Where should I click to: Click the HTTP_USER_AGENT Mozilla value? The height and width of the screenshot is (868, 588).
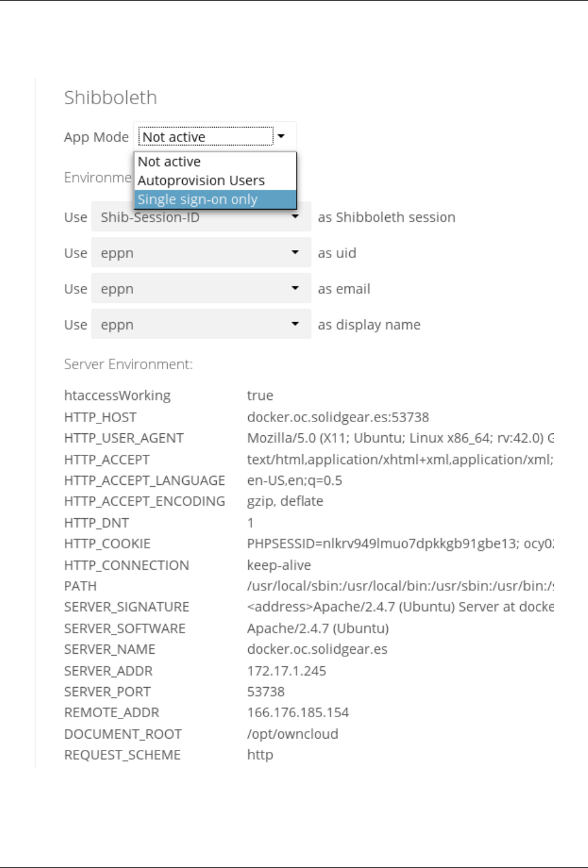400,438
